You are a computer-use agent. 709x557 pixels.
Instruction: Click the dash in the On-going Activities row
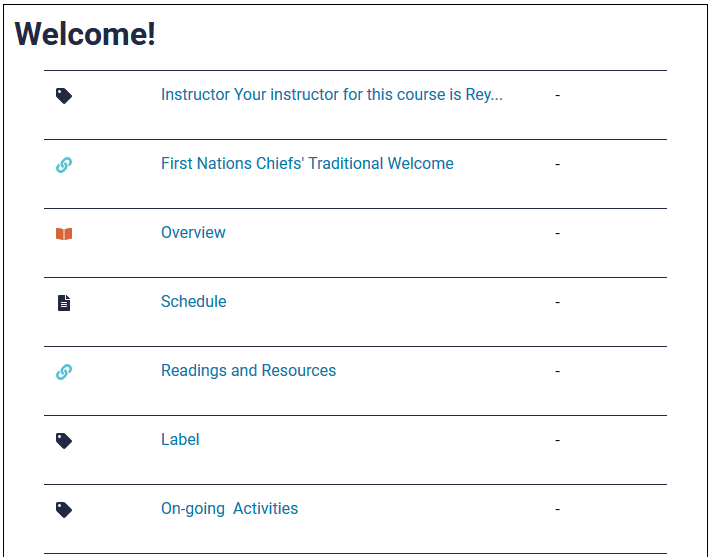click(558, 510)
